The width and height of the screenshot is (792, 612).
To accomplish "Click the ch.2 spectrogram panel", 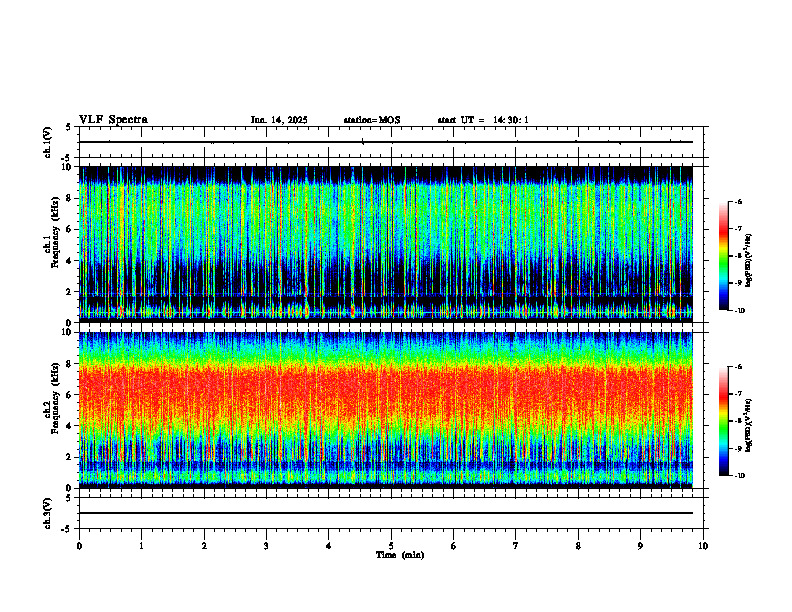I will (386, 410).
